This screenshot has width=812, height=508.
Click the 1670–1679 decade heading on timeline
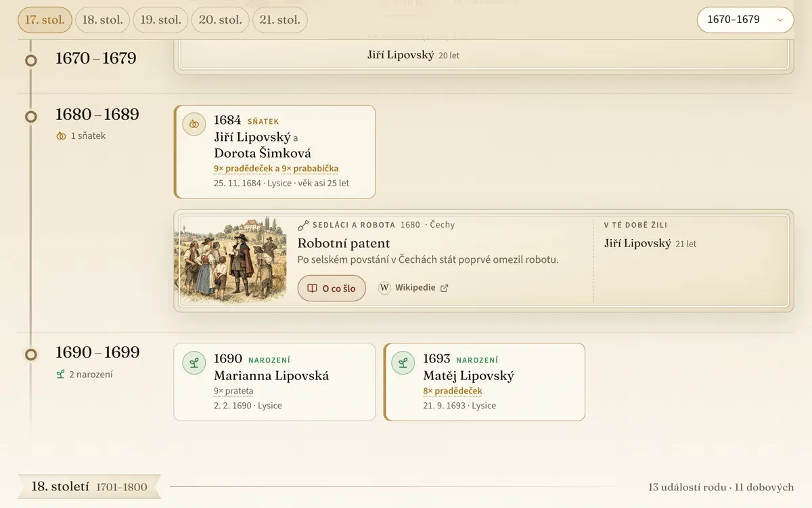tap(96, 58)
